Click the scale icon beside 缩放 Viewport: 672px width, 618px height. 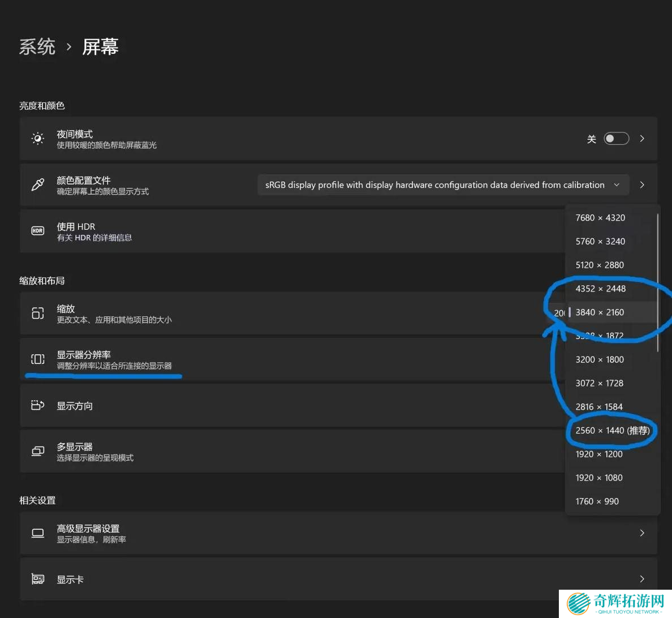[x=38, y=313]
